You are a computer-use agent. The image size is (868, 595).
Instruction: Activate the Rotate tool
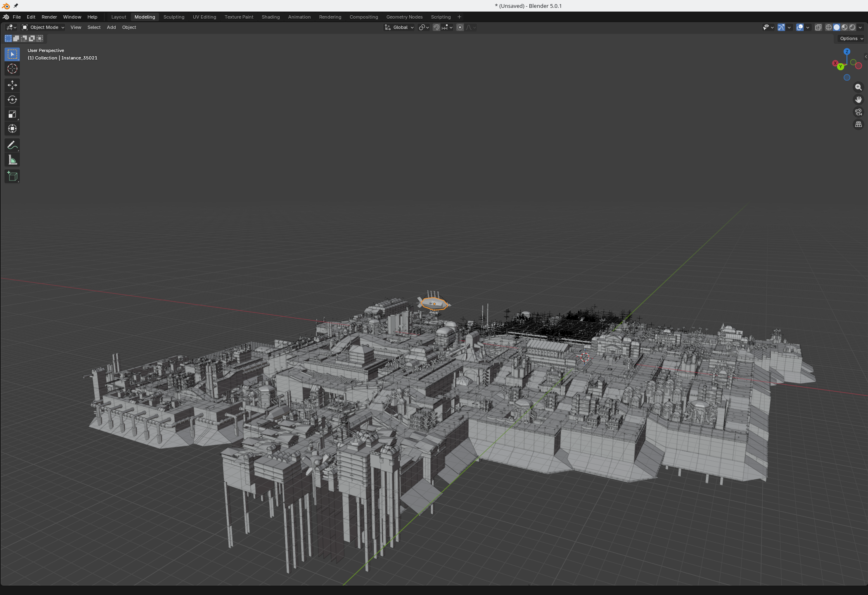(12, 100)
